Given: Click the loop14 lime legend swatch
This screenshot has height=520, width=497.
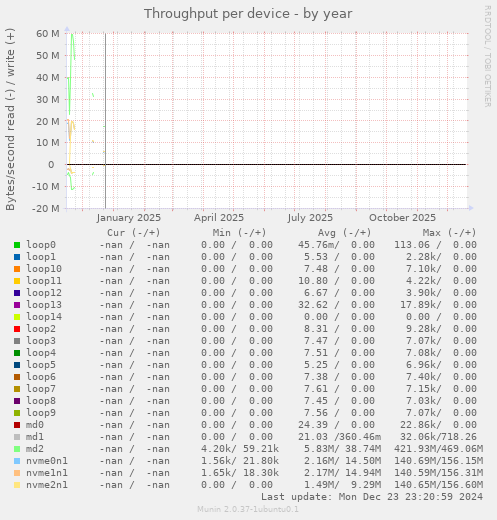Looking at the screenshot, I should [17, 317].
